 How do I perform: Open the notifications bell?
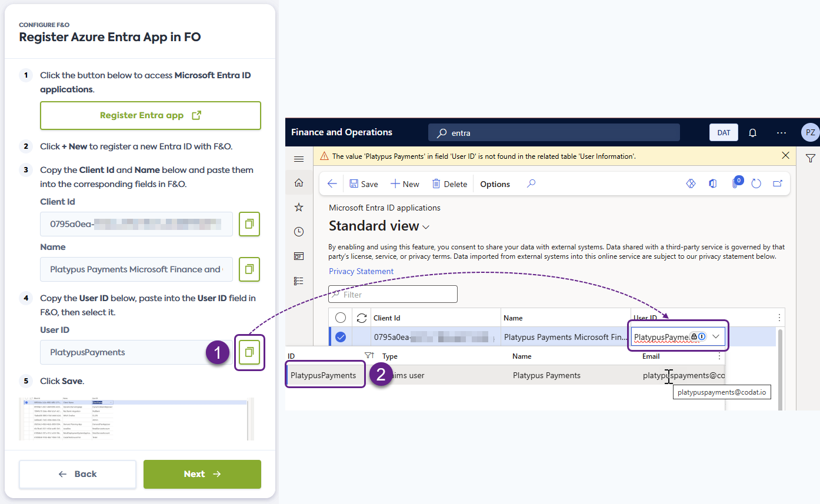pyautogui.click(x=752, y=133)
